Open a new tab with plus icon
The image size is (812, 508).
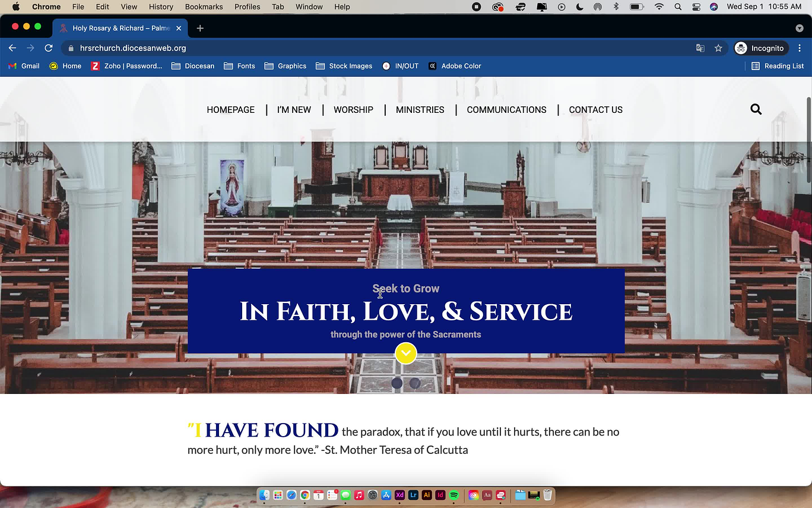[x=200, y=28]
